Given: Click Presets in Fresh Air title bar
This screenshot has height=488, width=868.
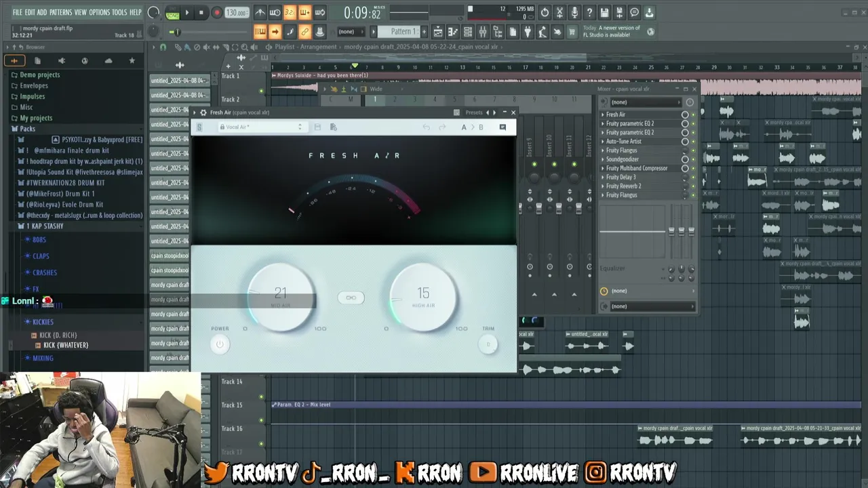Looking at the screenshot, I should point(474,113).
